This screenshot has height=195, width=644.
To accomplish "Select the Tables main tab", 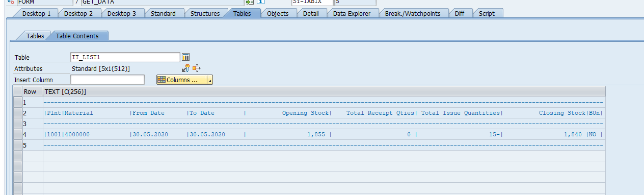I will (242, 13).
